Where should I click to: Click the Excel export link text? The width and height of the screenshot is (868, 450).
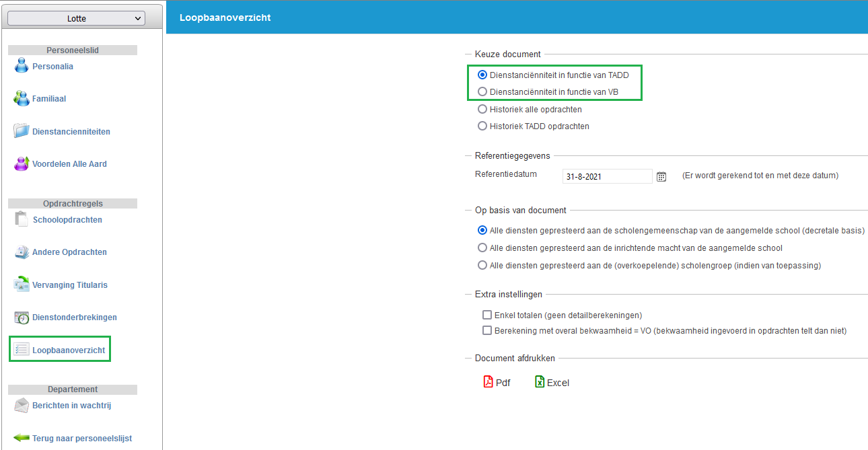click(x=558, y=383)
